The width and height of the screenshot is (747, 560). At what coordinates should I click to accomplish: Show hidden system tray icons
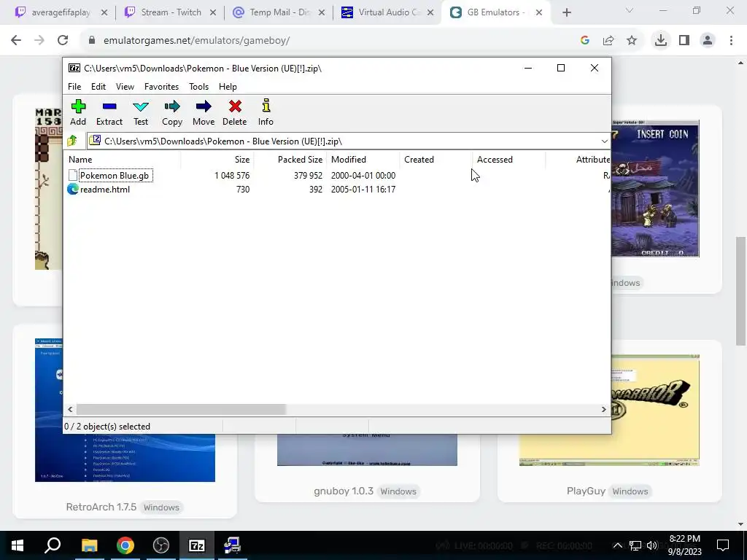pyautogui.click(x=617, y=545)
